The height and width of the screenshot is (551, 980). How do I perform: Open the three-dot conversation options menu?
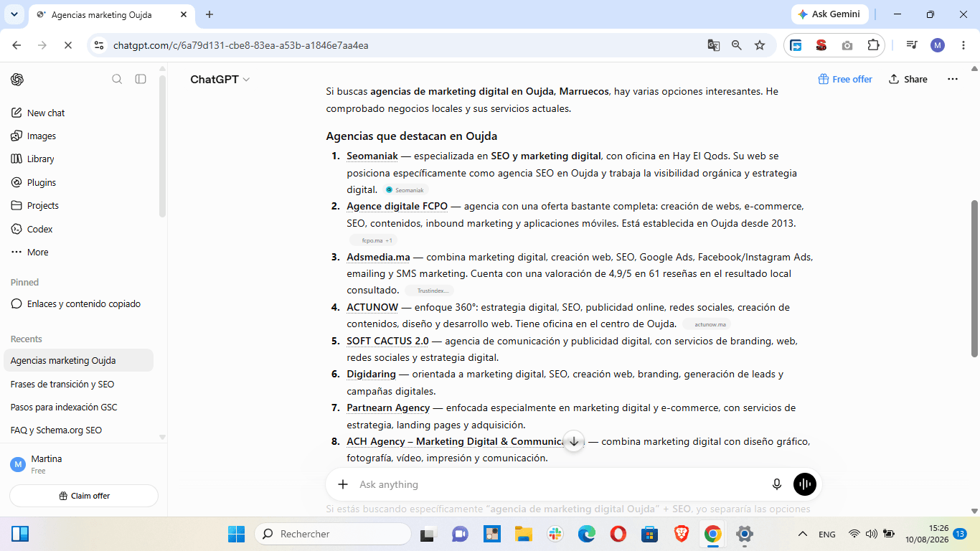tap(953, 79)
